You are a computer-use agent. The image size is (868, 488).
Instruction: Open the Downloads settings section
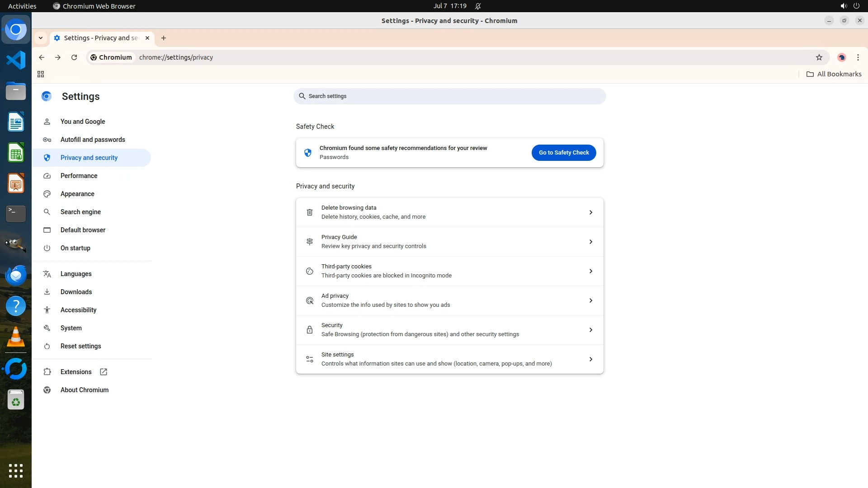tap(76, 292)
